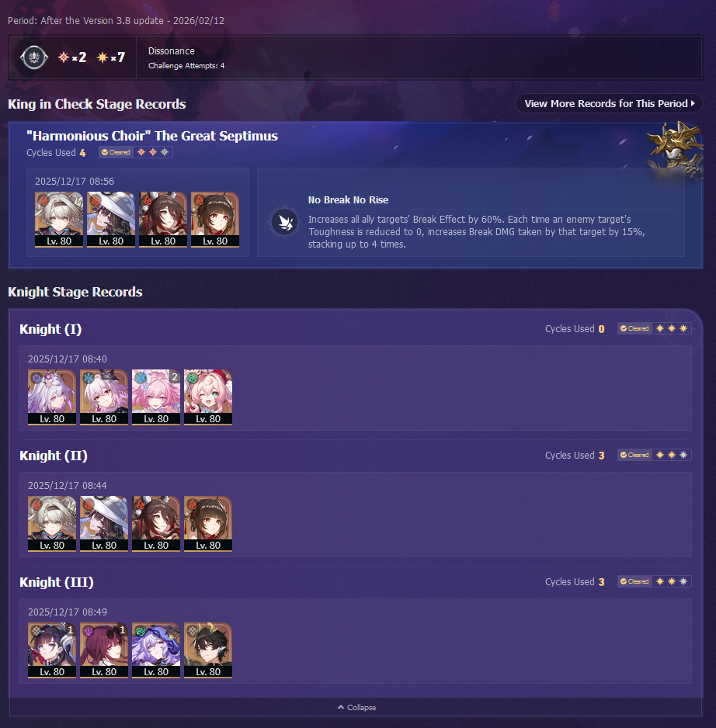The image size is (716, 728).
Task: Select the first character in Knight (III) team
Action: pyautogui.click(x=52, y=650)
